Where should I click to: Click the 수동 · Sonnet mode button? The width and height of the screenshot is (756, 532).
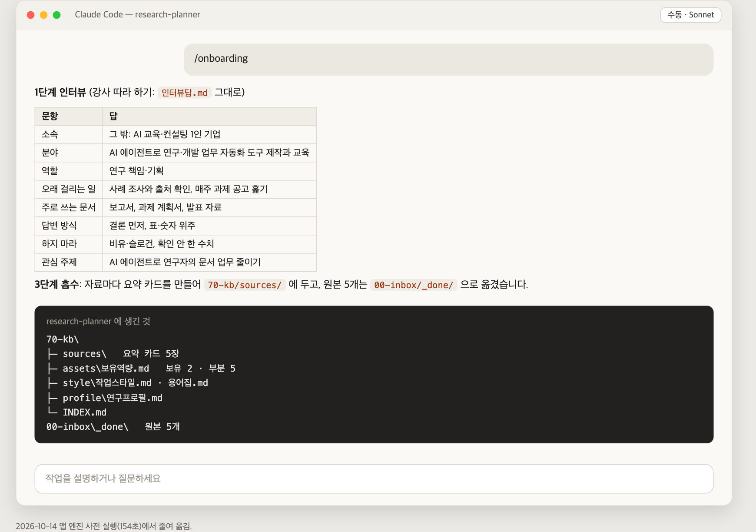click(x=690, y=15)
